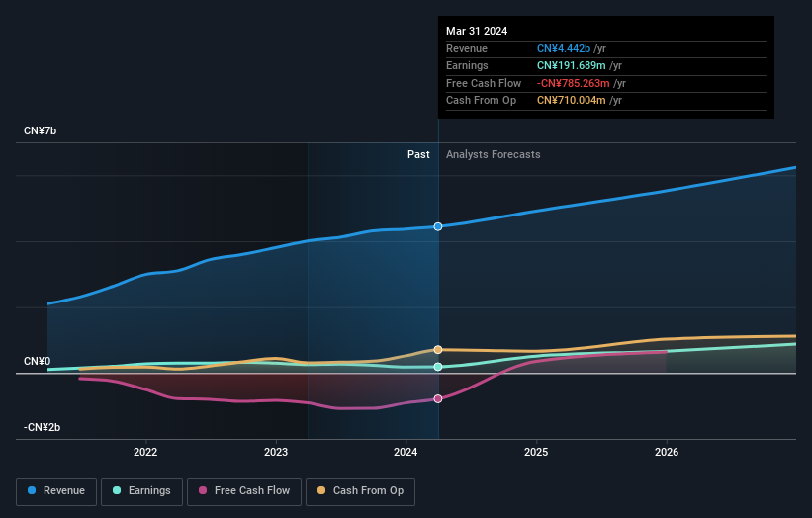The width and height of the screenshot is (812, 518).
Task: Click the 2022 x-axis label
Action: click(145, 453)
